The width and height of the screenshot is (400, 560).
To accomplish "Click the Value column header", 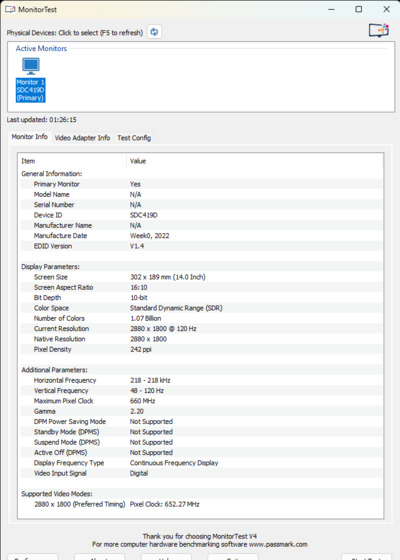I will click(255, 161).
